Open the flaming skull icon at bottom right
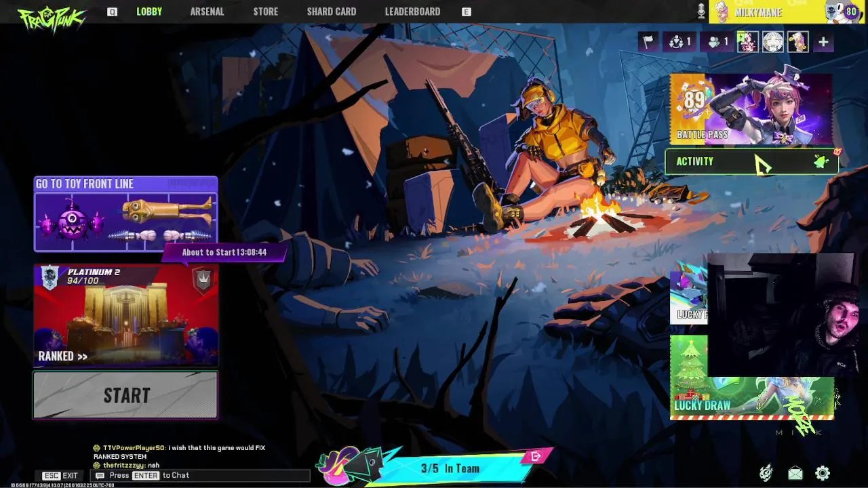Viewport: 868px width, 488px height. point(766,473)
